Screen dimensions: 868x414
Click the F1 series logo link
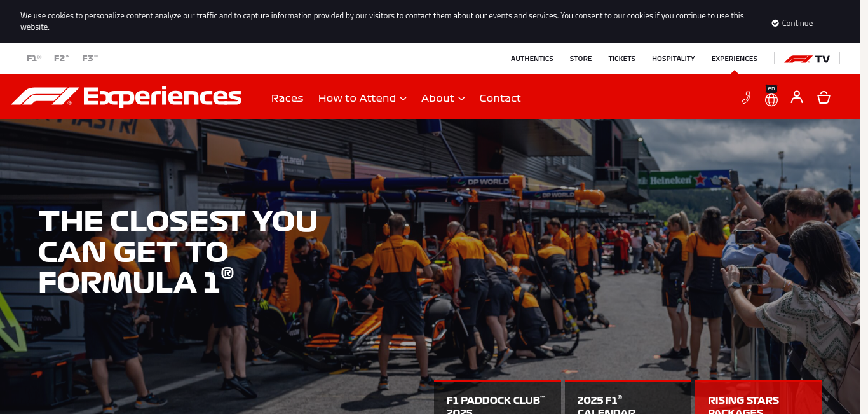pos(34,58)
